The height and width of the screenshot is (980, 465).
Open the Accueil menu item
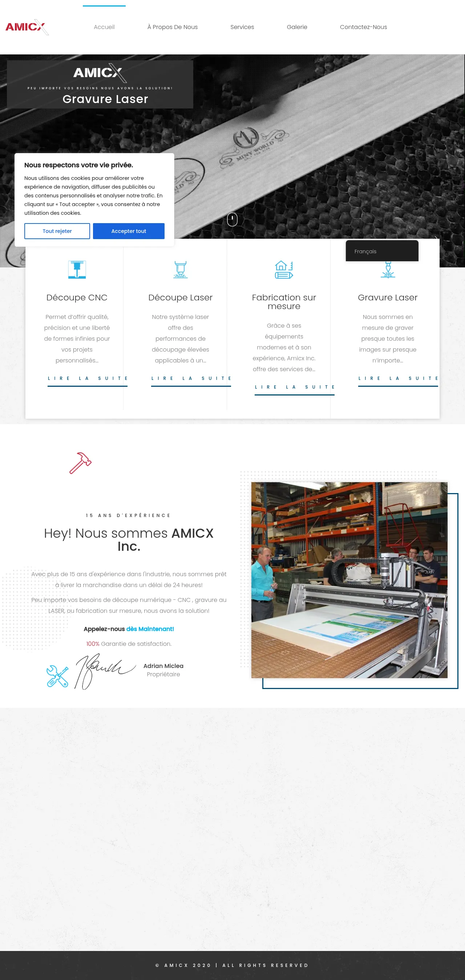pos(104,27)
